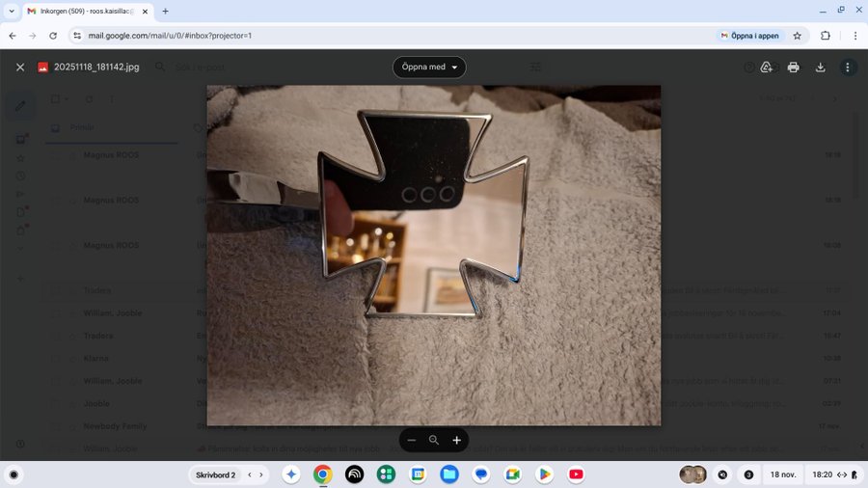Close the image preview with the X
The height and width of the screenshot is (488, 868).
pos(19,68)
